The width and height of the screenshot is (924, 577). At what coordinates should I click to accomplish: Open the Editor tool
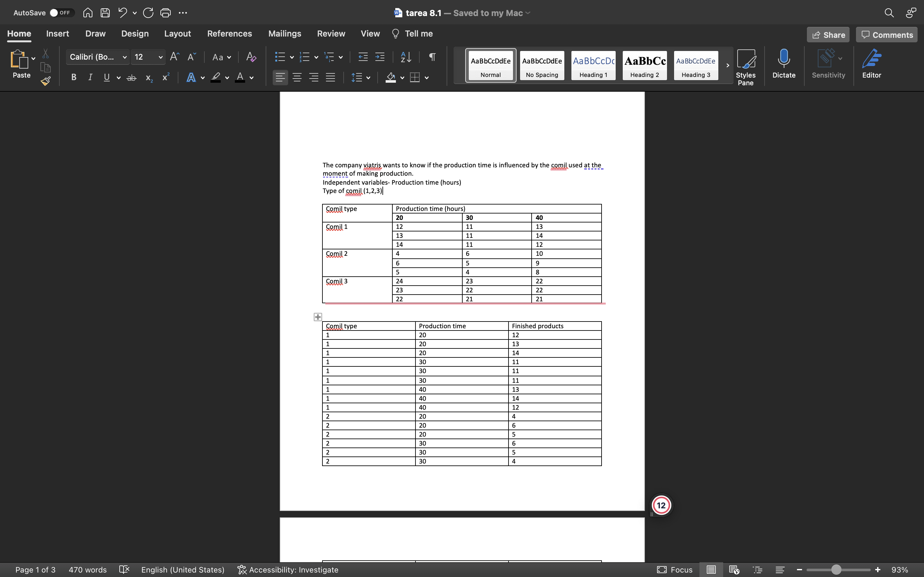point(871,64)
